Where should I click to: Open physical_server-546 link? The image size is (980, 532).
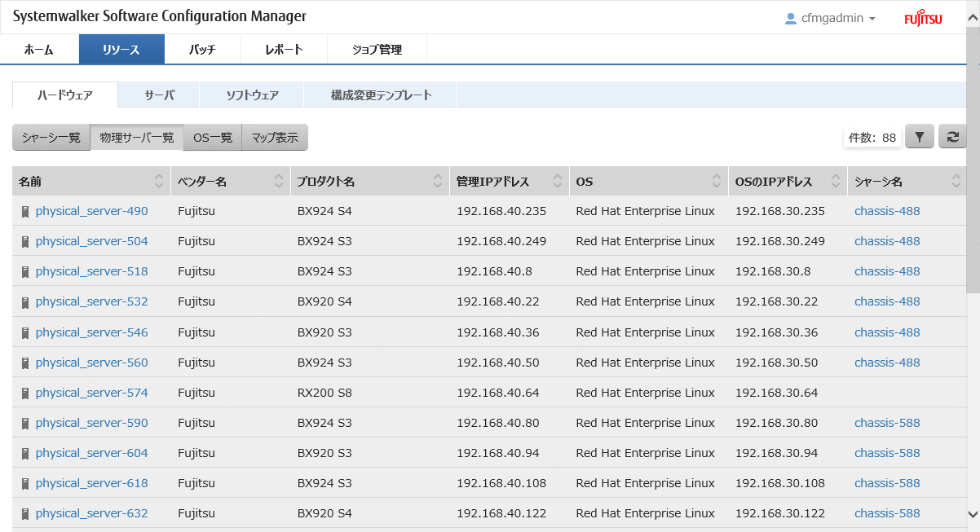91,332
